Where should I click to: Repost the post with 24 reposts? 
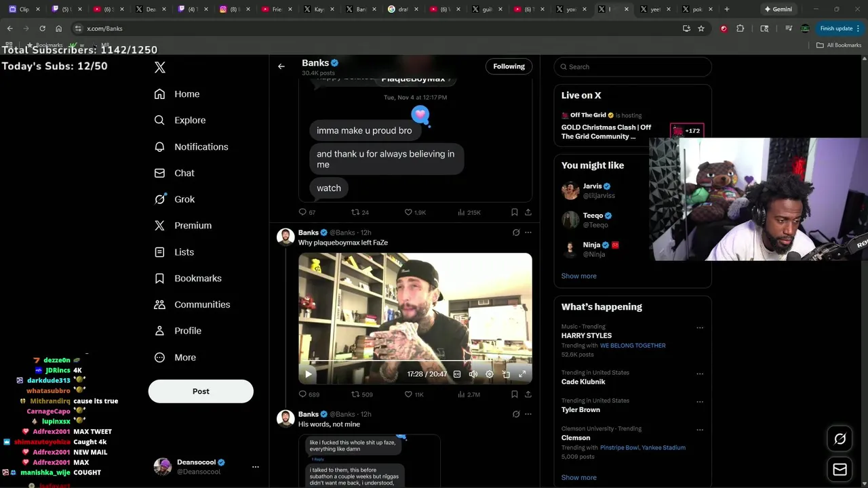[360, 212]
